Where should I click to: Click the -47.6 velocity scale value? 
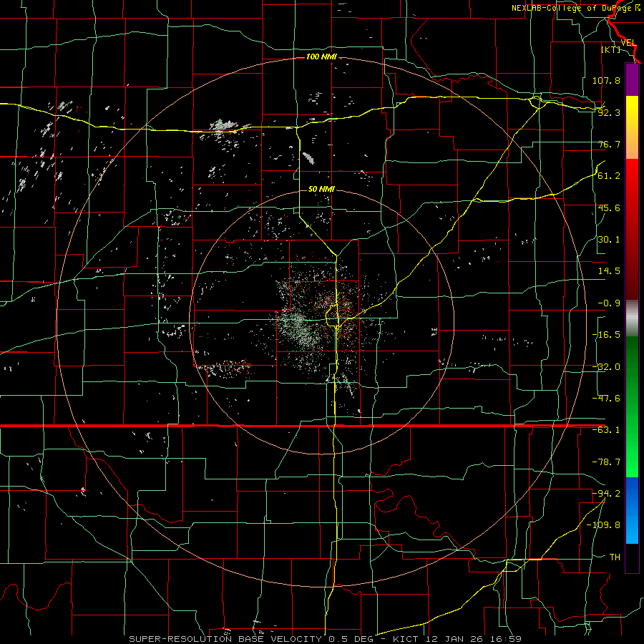[606, 399]
